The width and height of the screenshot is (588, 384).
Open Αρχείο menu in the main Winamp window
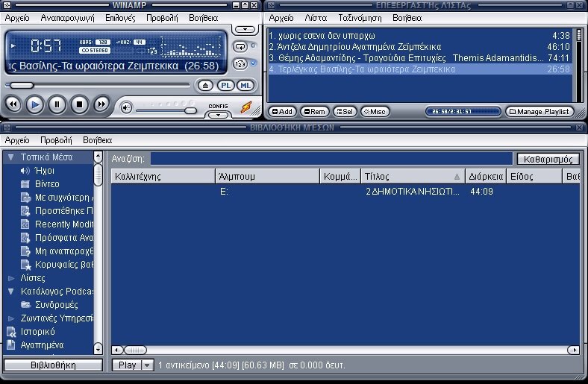click(x=17, y=18)
